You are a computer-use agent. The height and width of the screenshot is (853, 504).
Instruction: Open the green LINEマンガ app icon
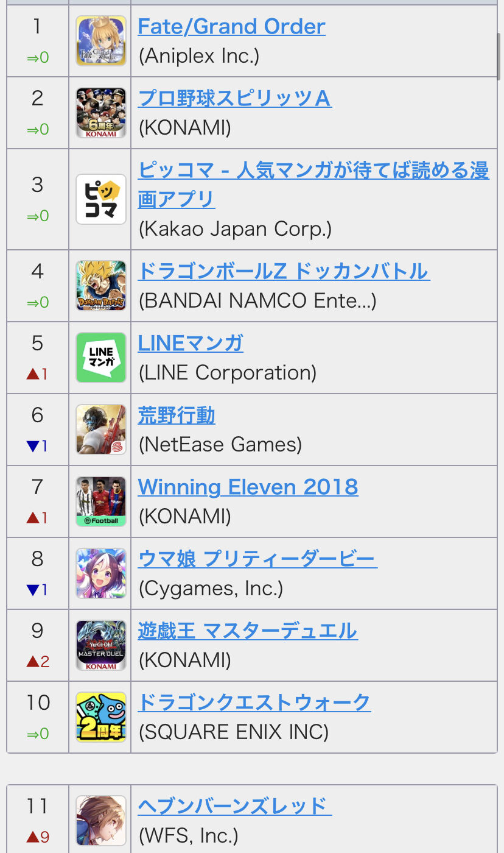pyautogui.click(x=101, y=358)
